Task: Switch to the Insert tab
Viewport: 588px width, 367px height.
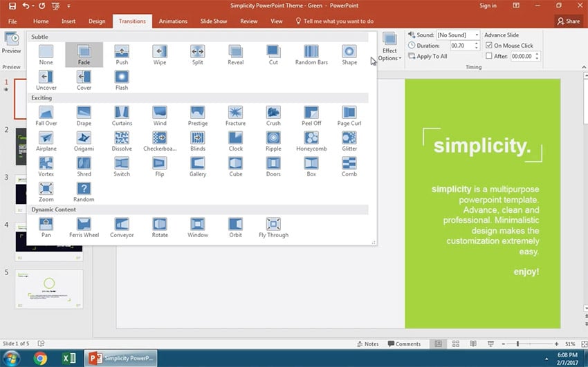Action: point(68,21)
